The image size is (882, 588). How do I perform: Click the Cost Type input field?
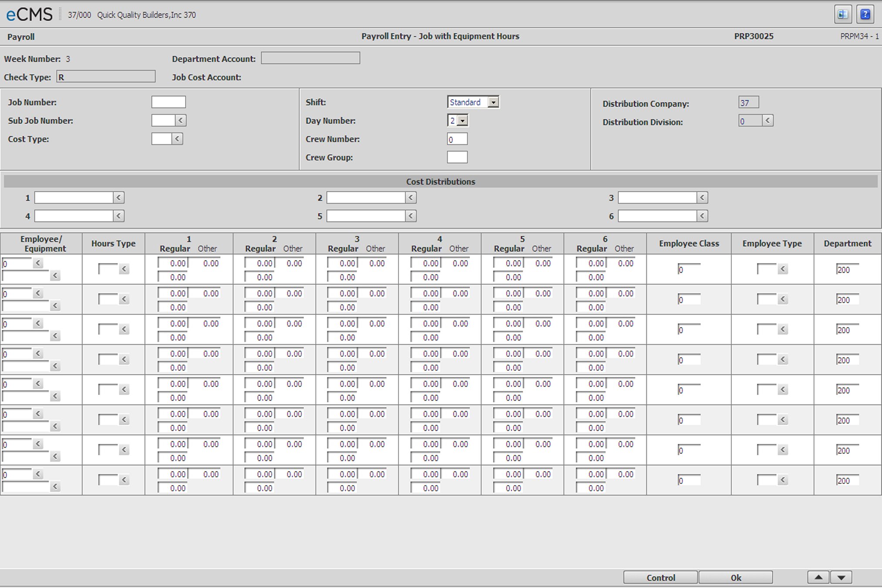(x=162, y=139)
